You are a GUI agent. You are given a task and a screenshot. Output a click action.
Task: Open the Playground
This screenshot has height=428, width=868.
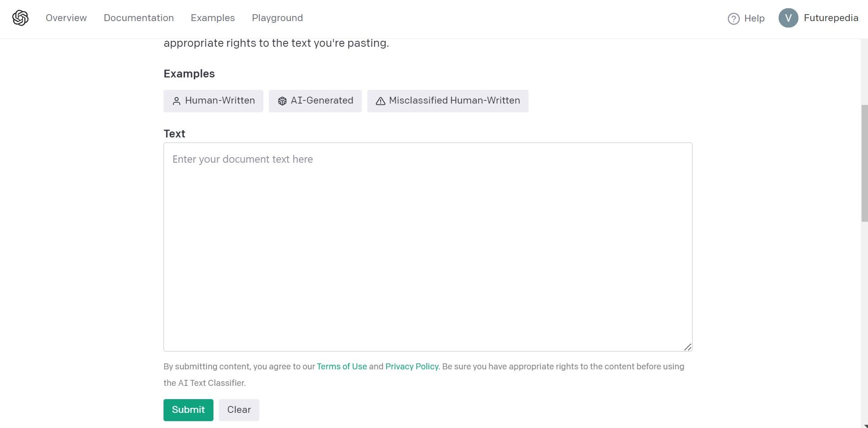[x=277, y=18]
